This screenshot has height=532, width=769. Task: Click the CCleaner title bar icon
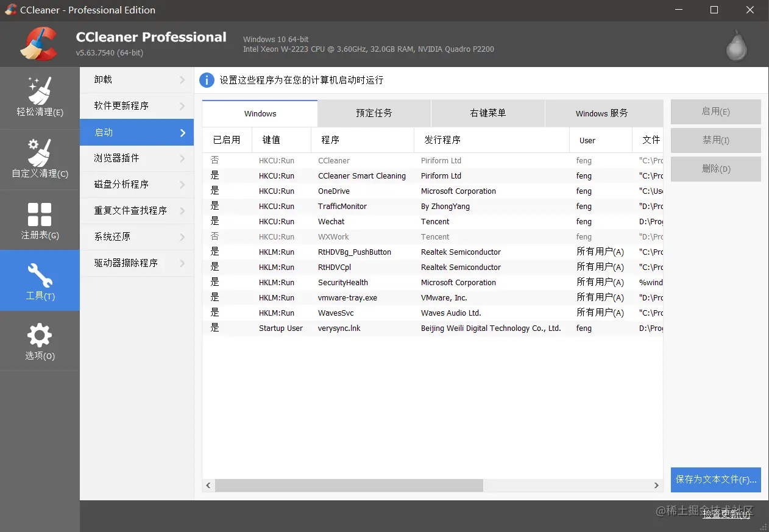click(11, 10)
